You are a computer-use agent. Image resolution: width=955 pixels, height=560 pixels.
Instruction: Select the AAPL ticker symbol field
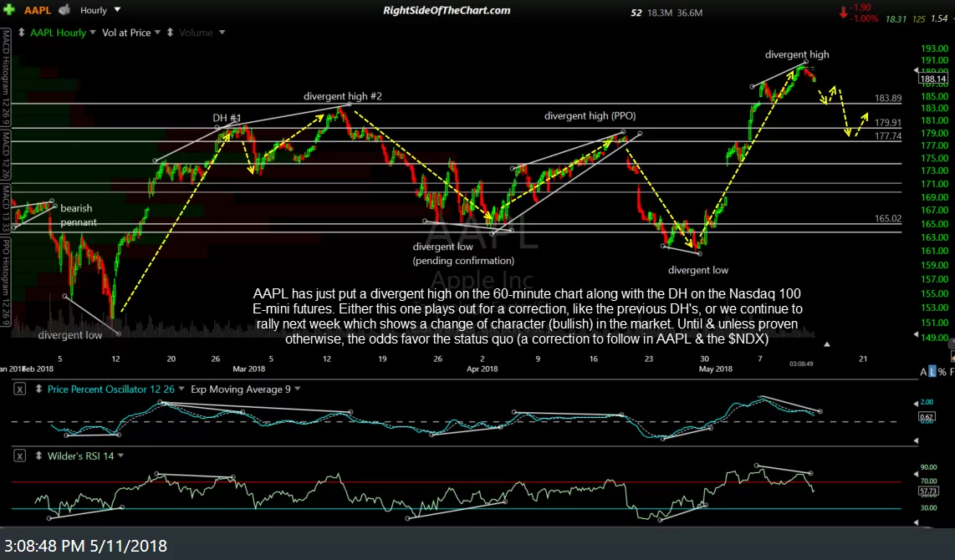(37, 10)
